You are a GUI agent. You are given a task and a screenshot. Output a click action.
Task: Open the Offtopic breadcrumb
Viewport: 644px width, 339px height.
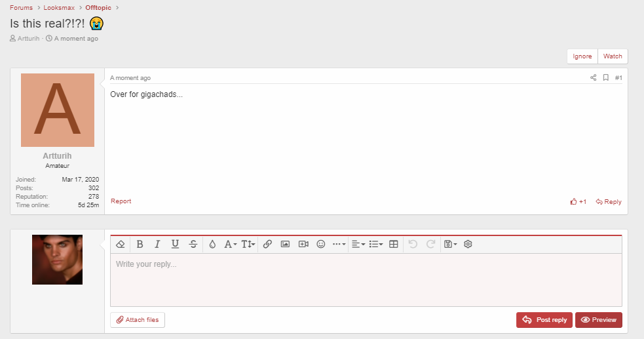98,8
